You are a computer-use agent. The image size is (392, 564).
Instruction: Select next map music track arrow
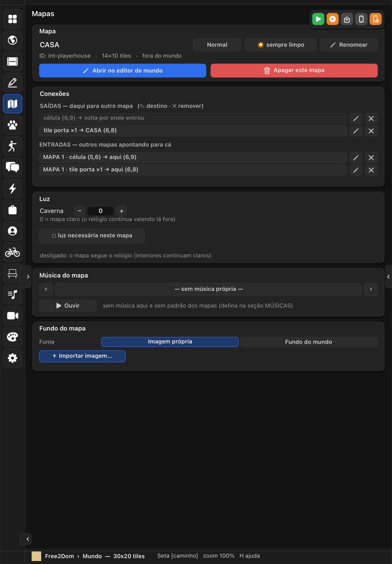point(371,289)
